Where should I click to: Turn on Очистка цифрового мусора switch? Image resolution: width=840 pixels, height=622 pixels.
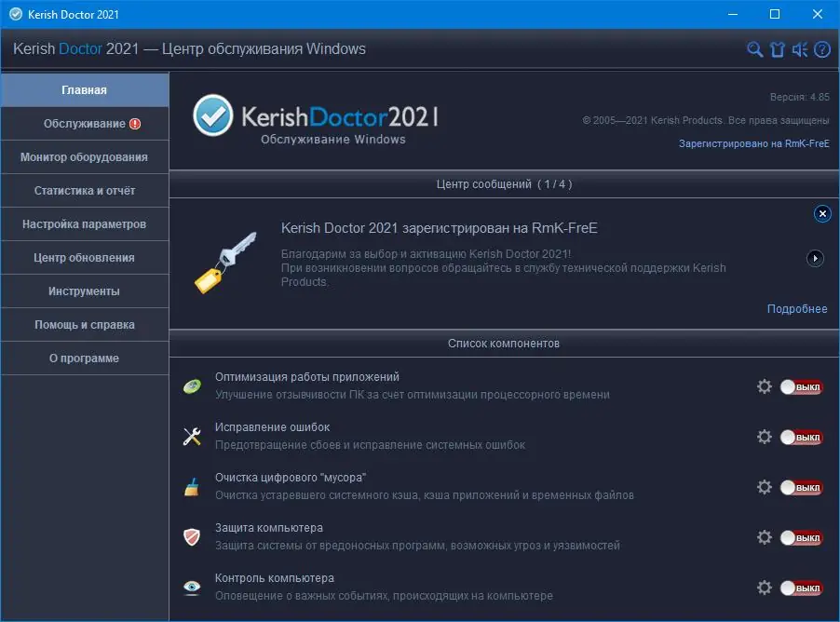(x=801, y=488)
